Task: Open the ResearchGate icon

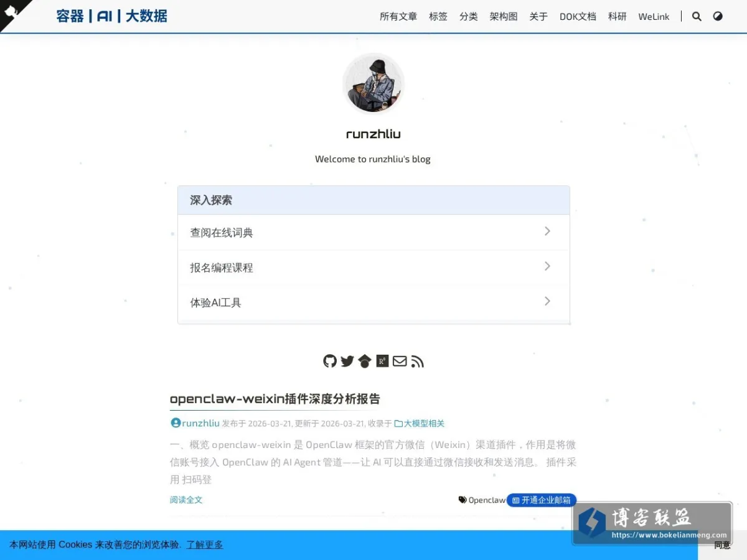Action: [x=382, y=361]
